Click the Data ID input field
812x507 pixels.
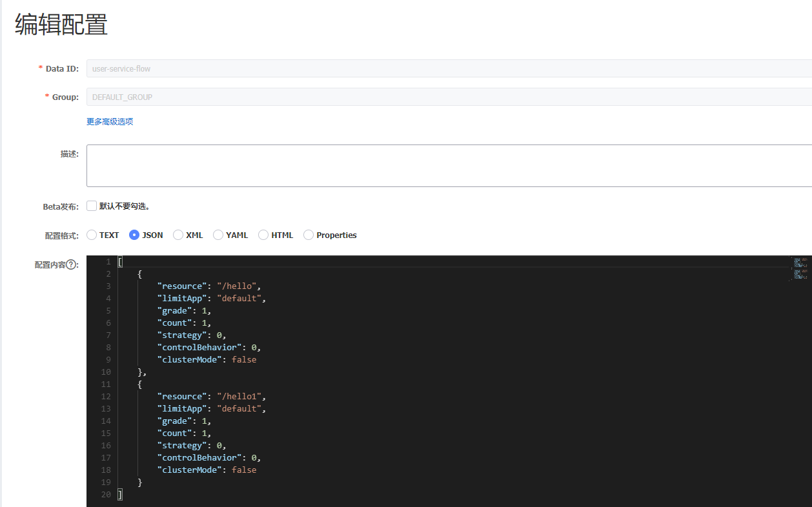click(x=449, y=68)
